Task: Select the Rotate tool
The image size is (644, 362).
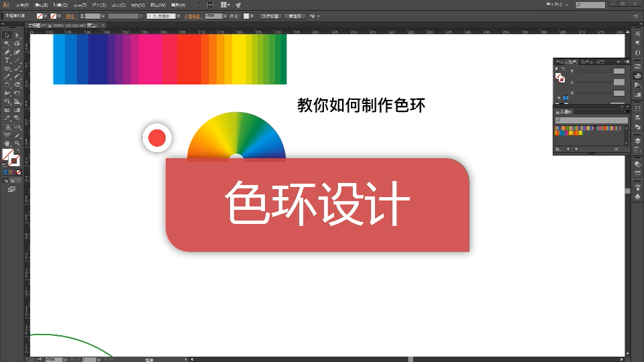Action: point(7,85)
